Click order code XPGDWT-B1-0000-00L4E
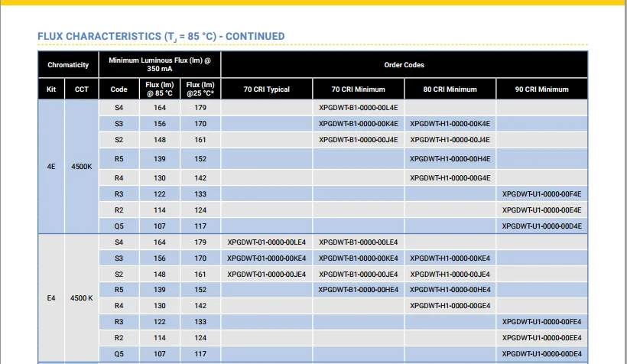This screenshot has height=364, width=627. [358, 108]
